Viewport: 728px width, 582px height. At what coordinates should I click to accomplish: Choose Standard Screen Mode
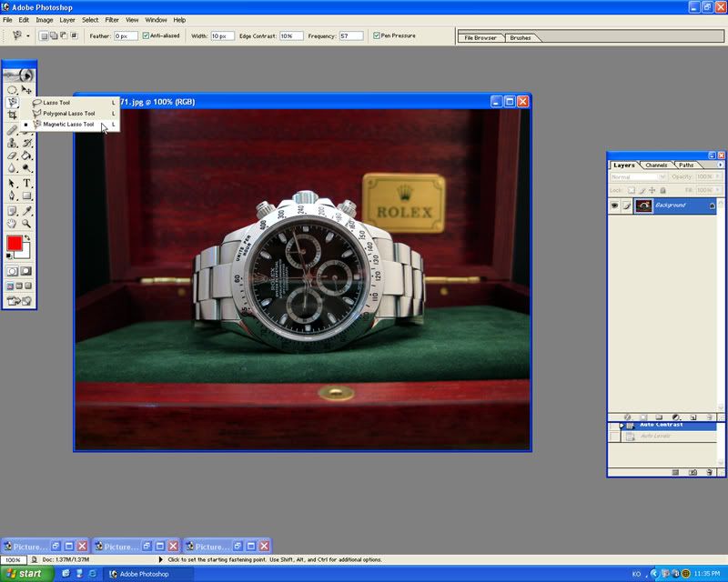pyautogui.click(x=10, y=286)
